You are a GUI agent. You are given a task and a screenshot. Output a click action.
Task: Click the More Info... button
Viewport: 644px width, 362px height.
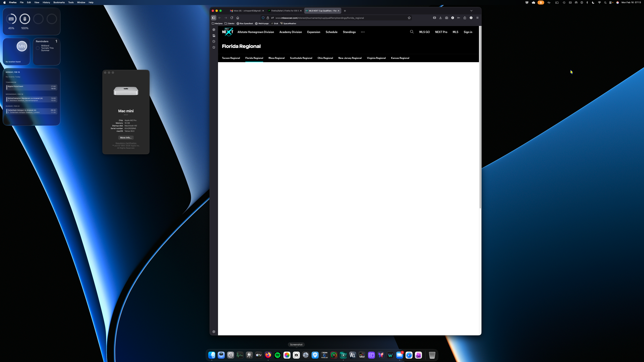[126, 138]
